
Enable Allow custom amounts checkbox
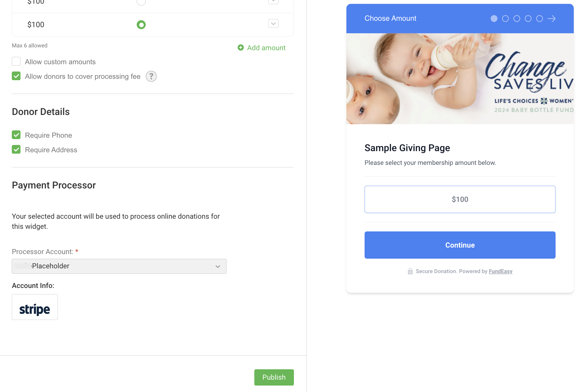(16, 61)
